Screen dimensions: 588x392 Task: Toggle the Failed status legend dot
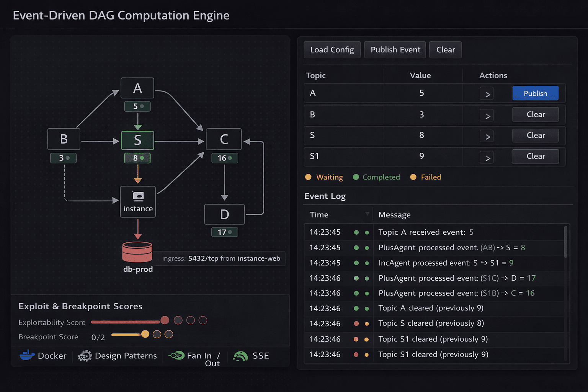pos(413,177)
